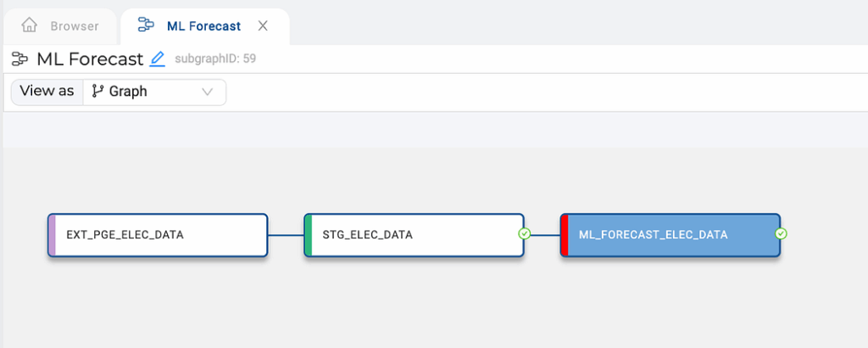The image size is (868, 348).
Task: Click green check status on STG_ELEC_DATA
Action: pos(524,234)
